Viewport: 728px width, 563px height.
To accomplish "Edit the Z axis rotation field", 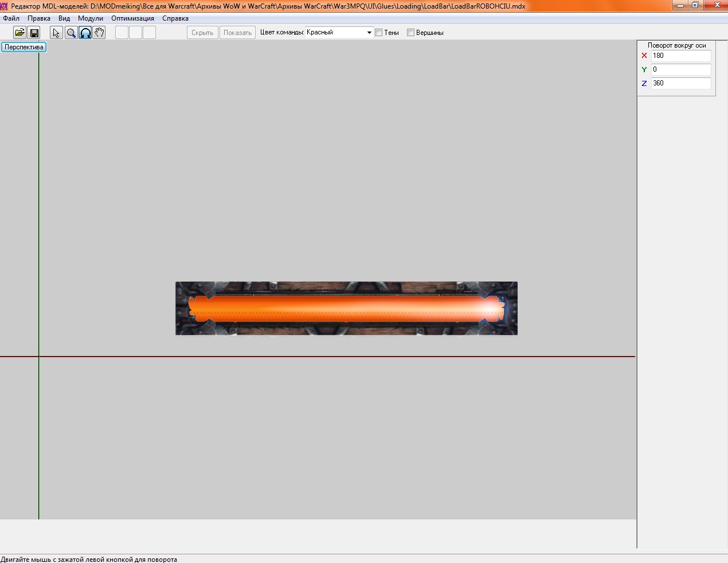I will point(681,83).
